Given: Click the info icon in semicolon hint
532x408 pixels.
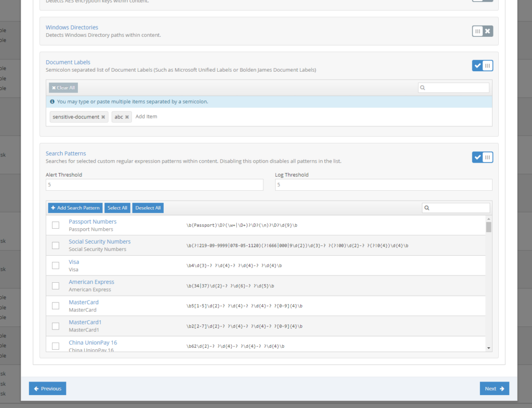Looking at the screenshot, I should point(52,101).
